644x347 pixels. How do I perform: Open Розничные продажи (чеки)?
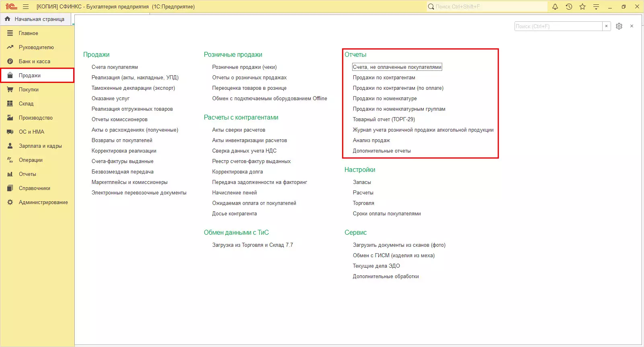point(244,67)
